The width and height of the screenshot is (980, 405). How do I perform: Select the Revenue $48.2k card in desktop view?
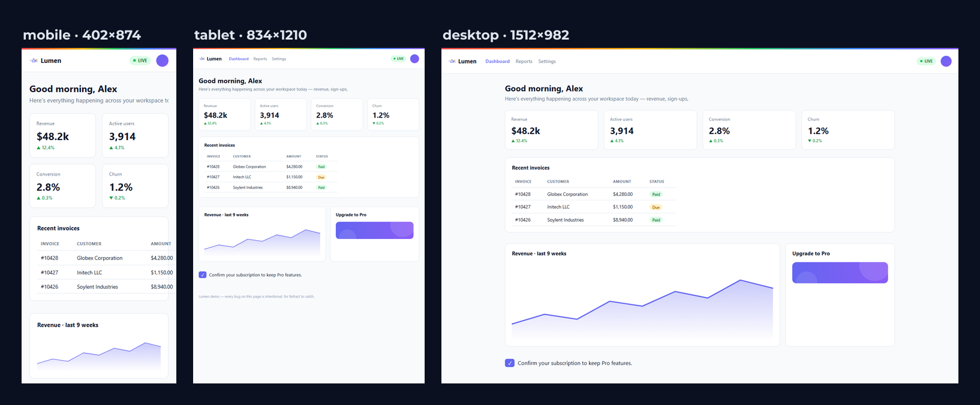[x=552, y=129]
